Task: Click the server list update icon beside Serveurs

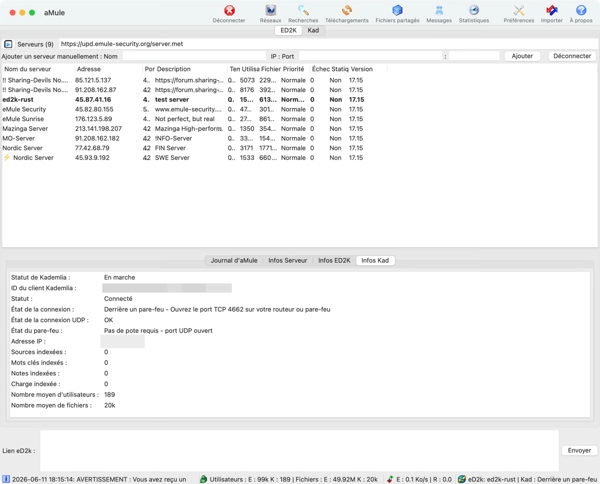Action: click(8, 44)
